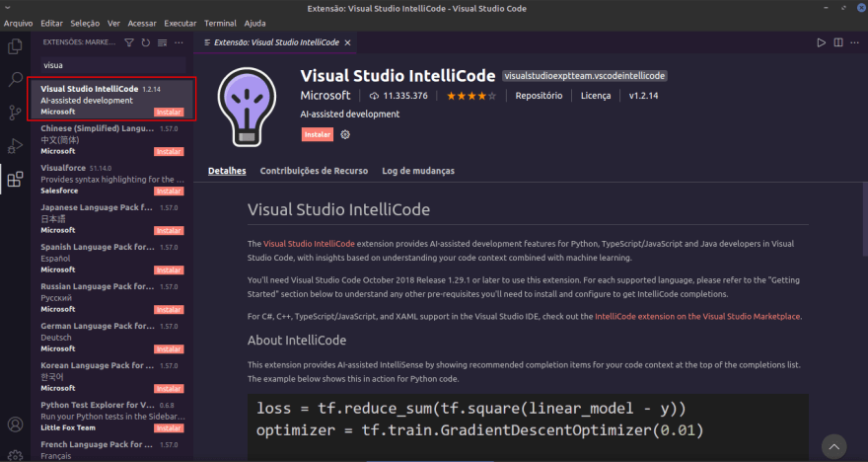
Task: Switch to the Detalhes tab
Action: click(x=227, y=171)
